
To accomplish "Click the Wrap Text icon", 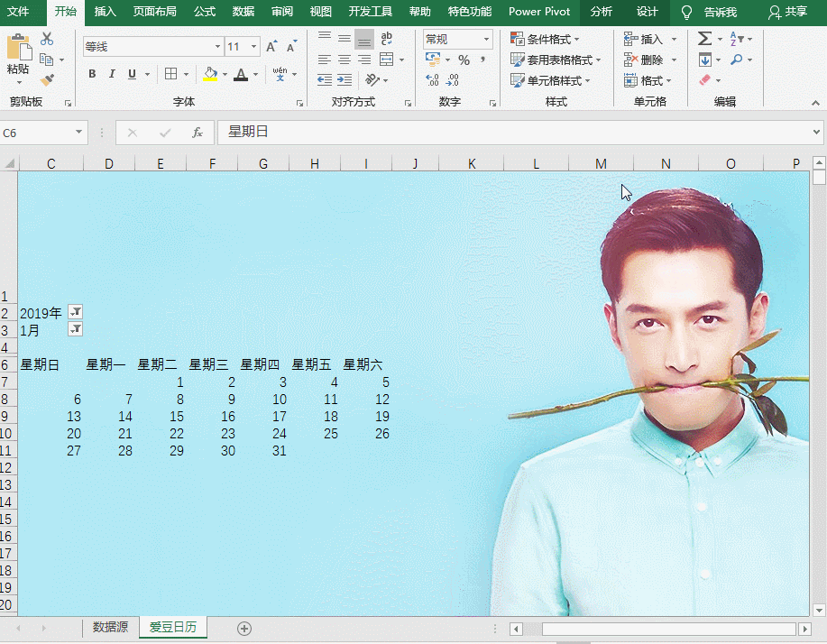I will [387, 39].
